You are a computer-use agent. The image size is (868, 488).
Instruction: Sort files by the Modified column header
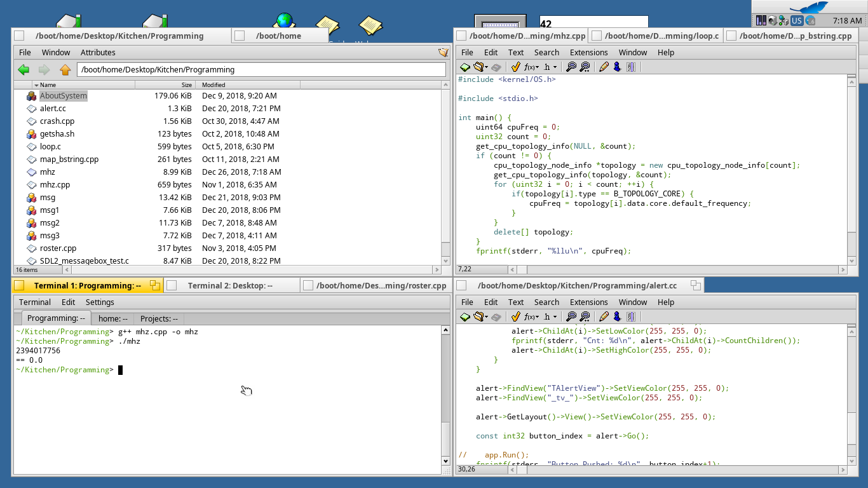point(214,85)
